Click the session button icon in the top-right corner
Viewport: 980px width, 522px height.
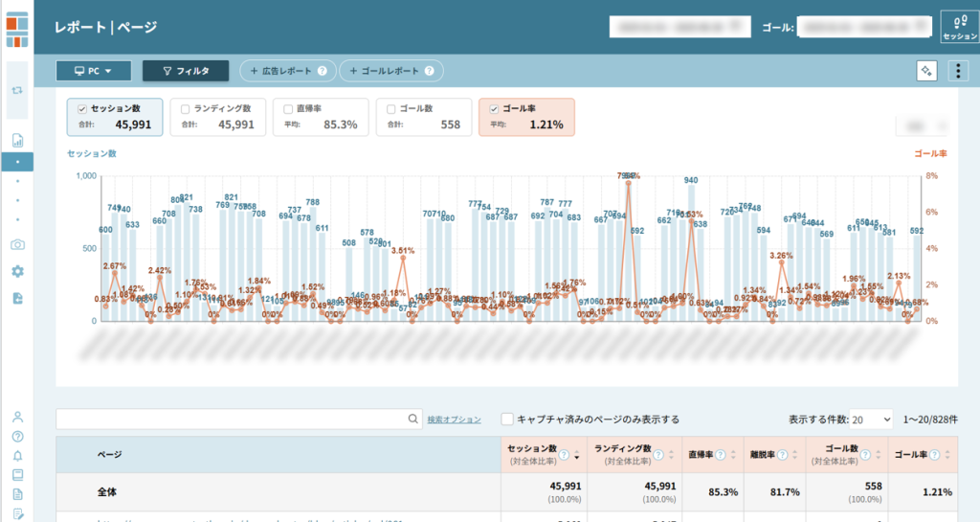(x=959, y=27)
